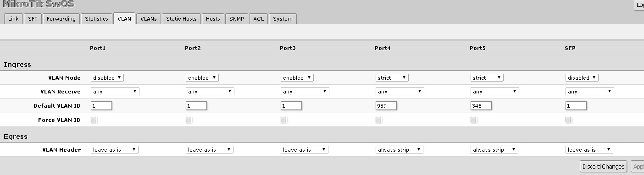Open Port1 VLAN Mode dropdown

pos(107,78)
